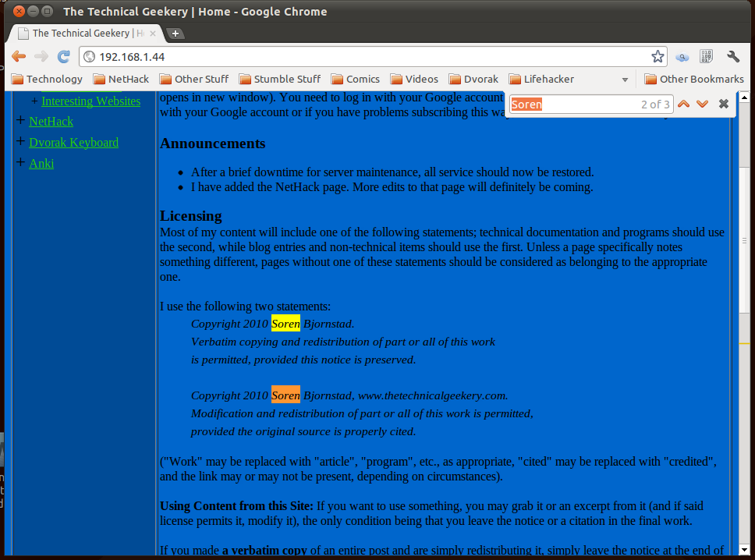755x560 pixels.
Task: Maximize the Chrome window
Action: coord(47,11)
